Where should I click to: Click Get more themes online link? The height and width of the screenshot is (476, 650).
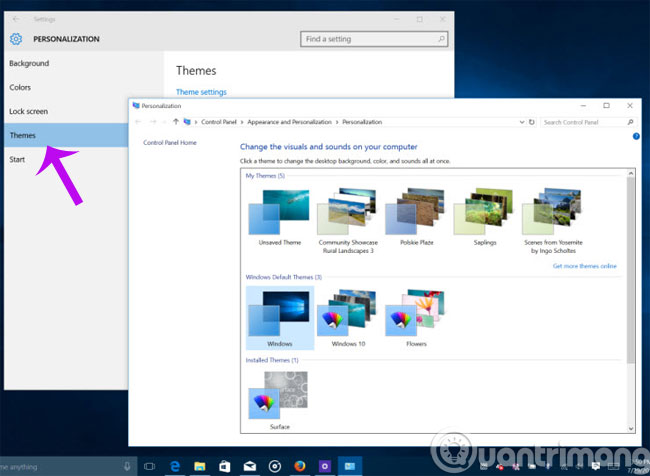click(x=584, y=266)
